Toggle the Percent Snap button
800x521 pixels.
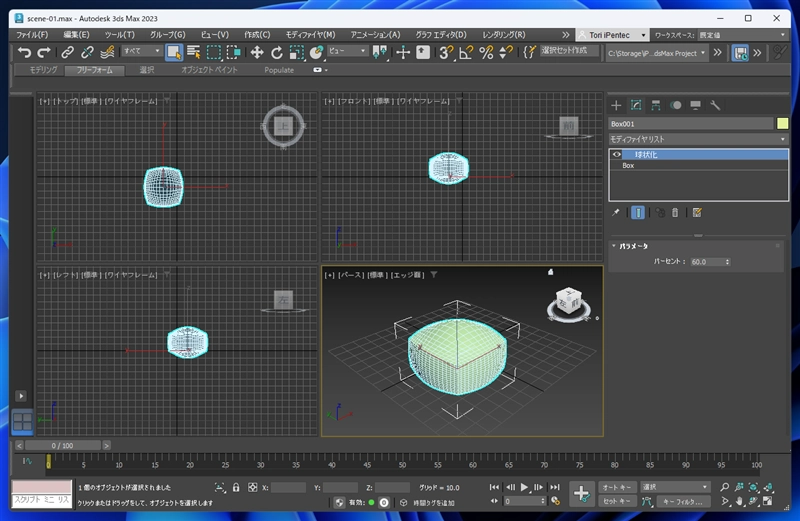486,52
